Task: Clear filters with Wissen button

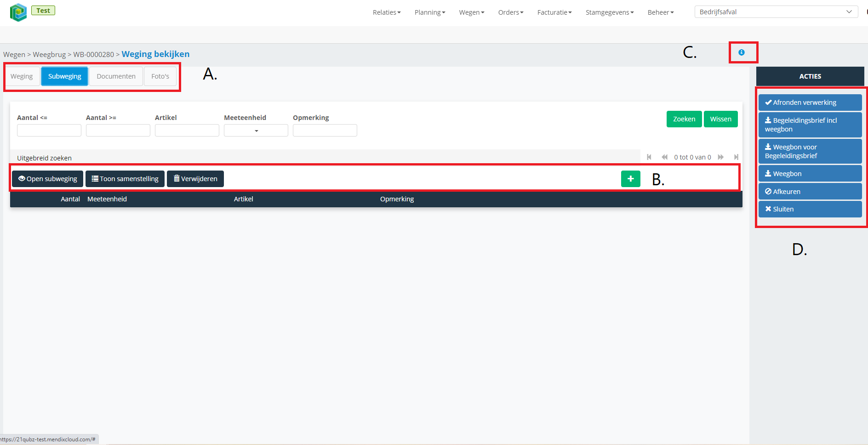Action: tap(720, 119)
